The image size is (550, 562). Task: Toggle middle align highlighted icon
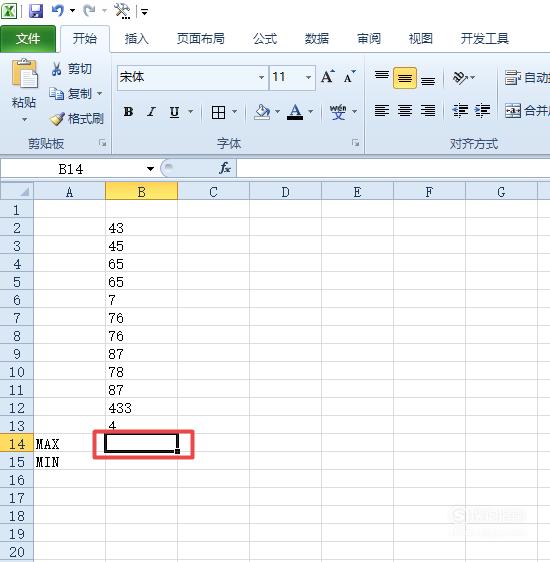405,78
